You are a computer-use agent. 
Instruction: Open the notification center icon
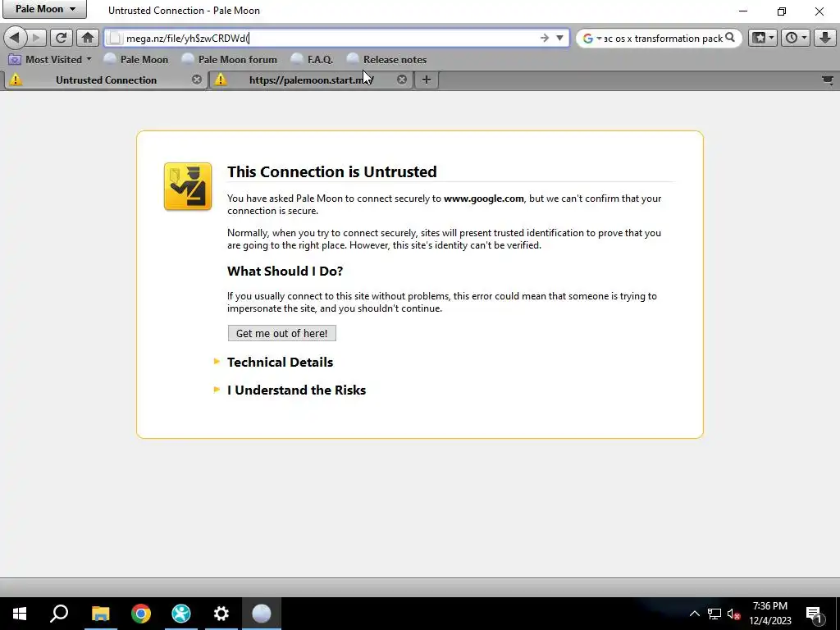click(x=815, y=614)
